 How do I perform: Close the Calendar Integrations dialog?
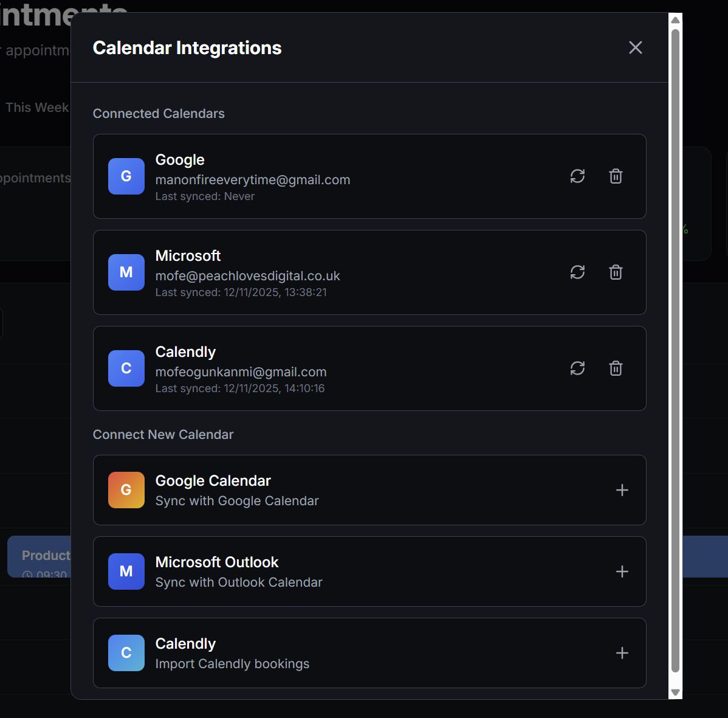(x=635, y=47)
